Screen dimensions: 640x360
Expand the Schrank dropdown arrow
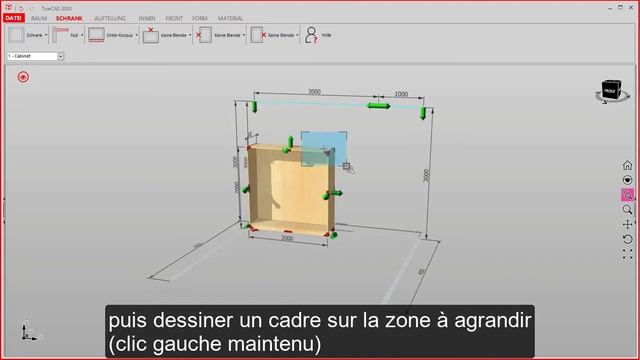[46, 35]
